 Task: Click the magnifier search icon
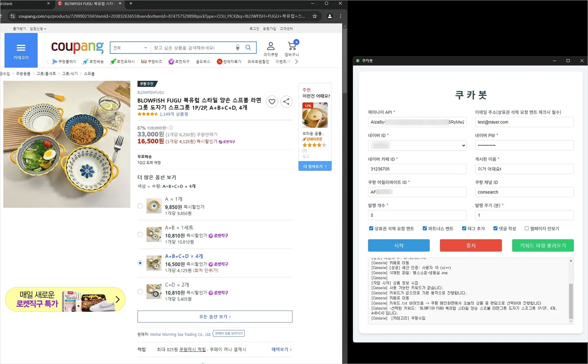[248, 48]
